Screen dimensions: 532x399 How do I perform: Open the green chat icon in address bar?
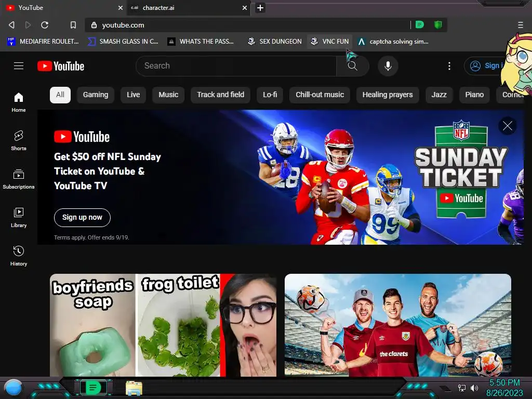(x=420, y=25)
